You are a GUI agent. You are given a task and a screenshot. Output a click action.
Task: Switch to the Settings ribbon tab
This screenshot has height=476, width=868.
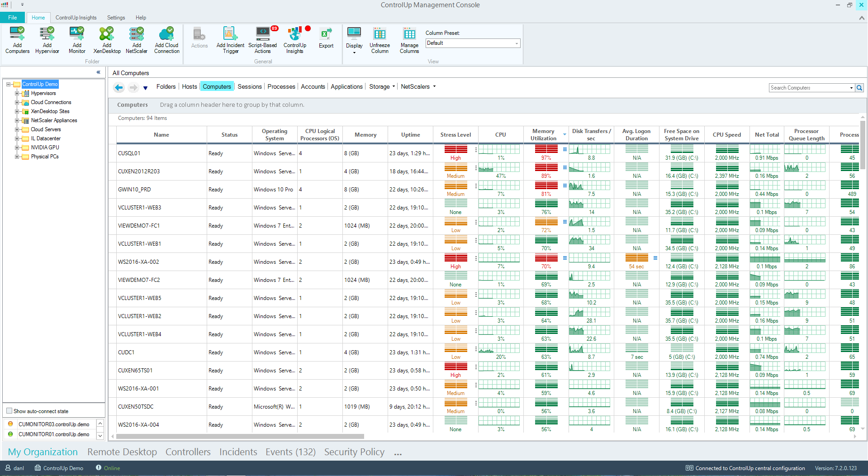pyautogui.click(x=116, y=18)
